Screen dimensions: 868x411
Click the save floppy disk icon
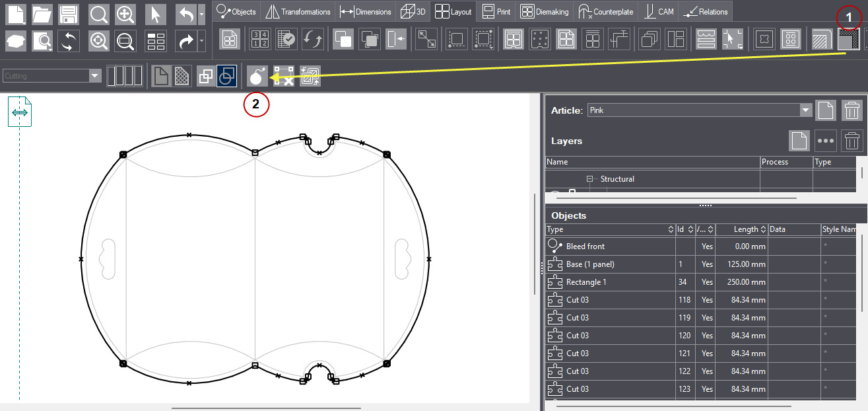[69, 14]
